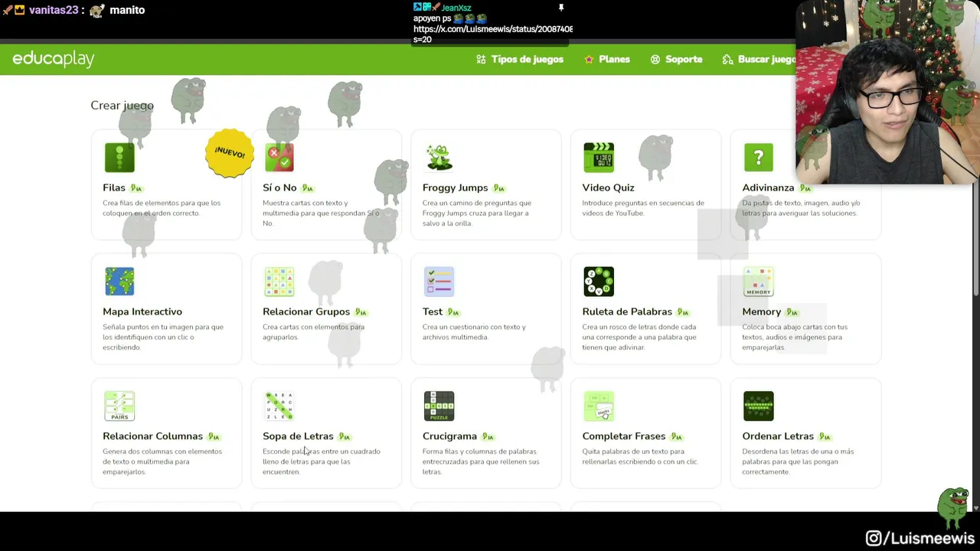Image resolution: width=980 pixels, height=551 pixels.
Task: Click the Crear juego heading
Action: pyautogui.click(x=122, y=106)
